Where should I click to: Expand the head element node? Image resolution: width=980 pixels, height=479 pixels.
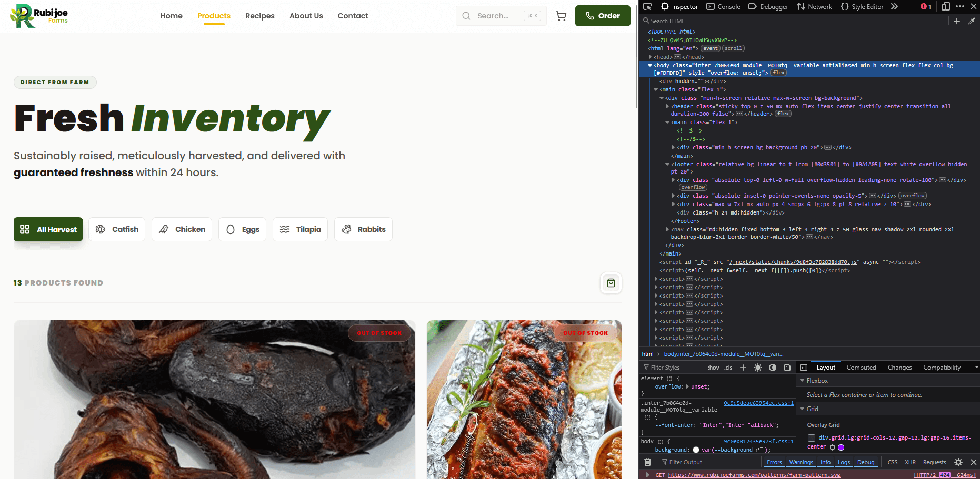click(651, 57)
